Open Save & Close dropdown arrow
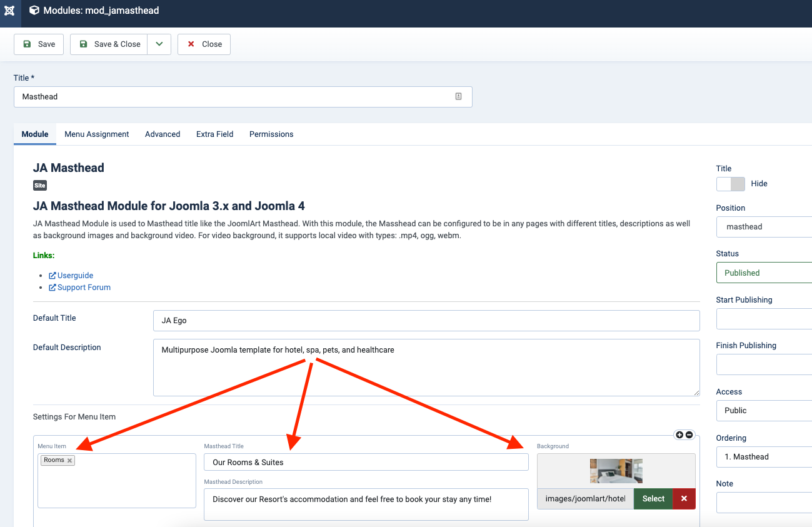The height and width of the screenshot is (527, 812). click(x=159, y=44)
